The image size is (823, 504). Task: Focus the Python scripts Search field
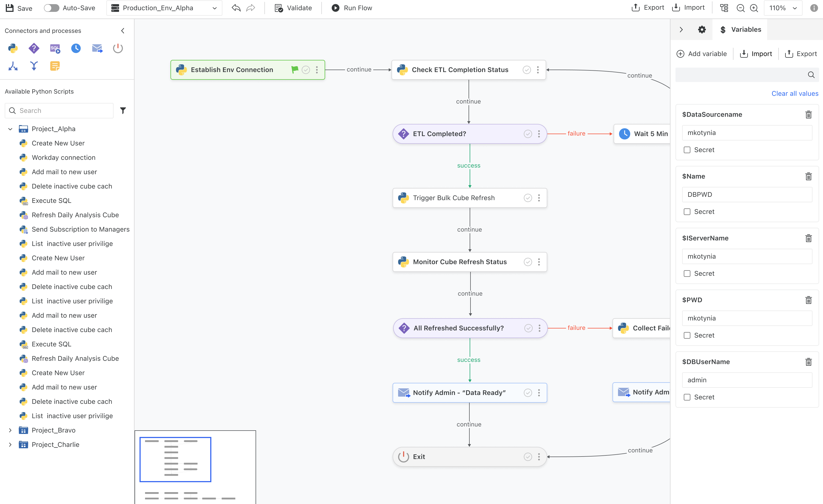[x=59, y=110]
